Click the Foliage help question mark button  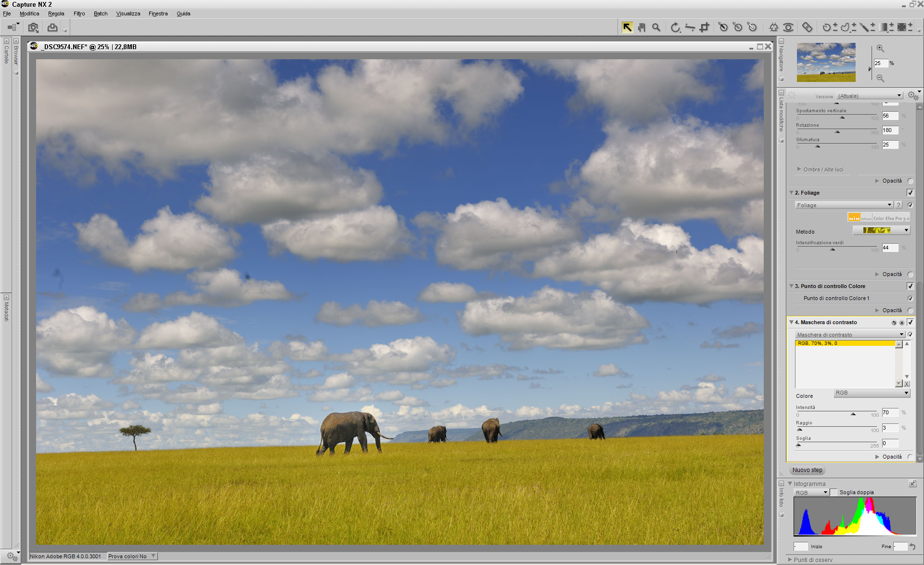(x=898, y=205)
